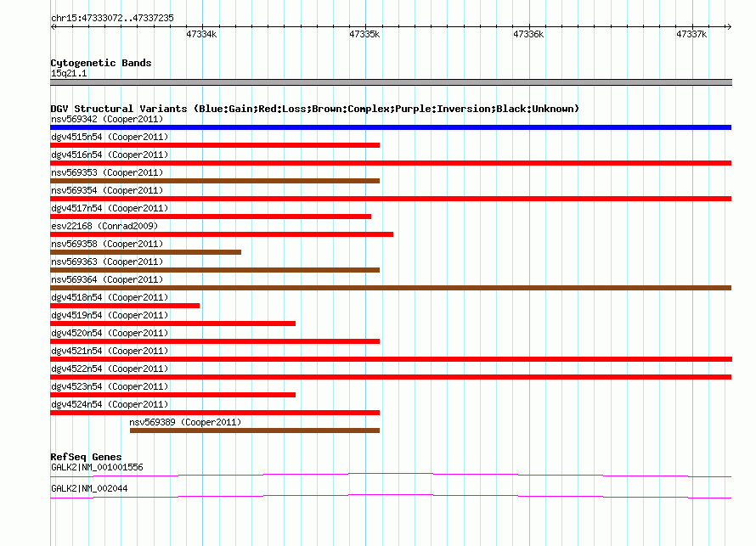Open the dgv4515n54 variant label
The image size is (756, 546).
(x=110, y=137)
